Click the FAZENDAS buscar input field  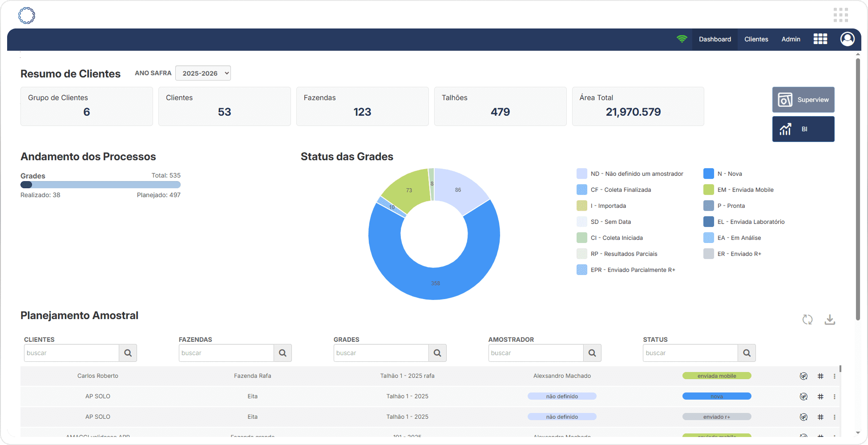click(226, 352)
